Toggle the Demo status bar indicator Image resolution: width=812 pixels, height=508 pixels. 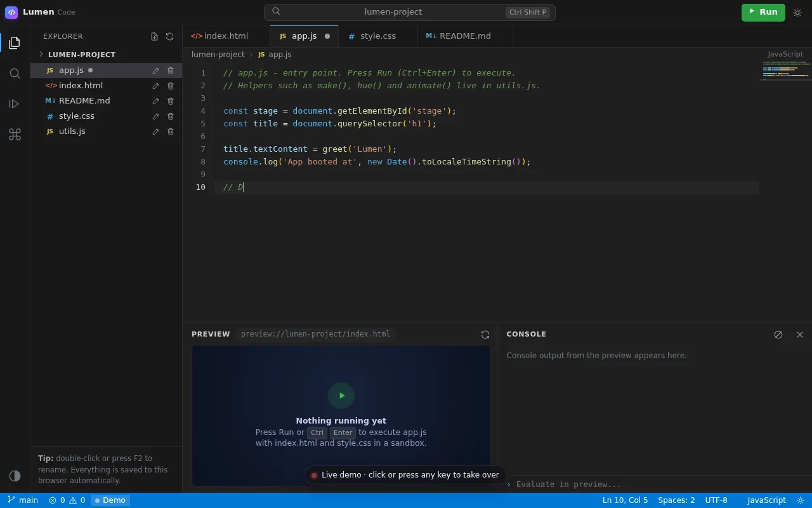[110, 500]
